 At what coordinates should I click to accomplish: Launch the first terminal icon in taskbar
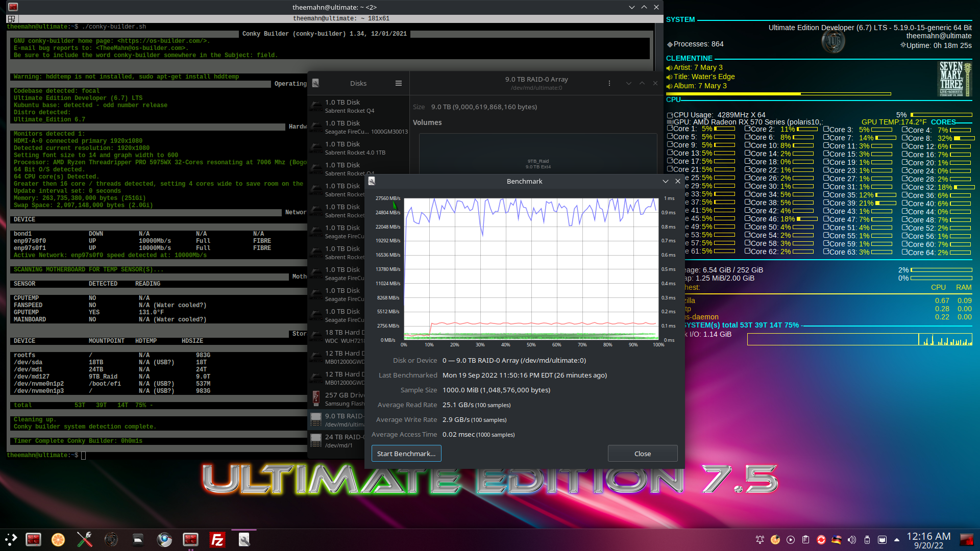(x=34, y=539)
